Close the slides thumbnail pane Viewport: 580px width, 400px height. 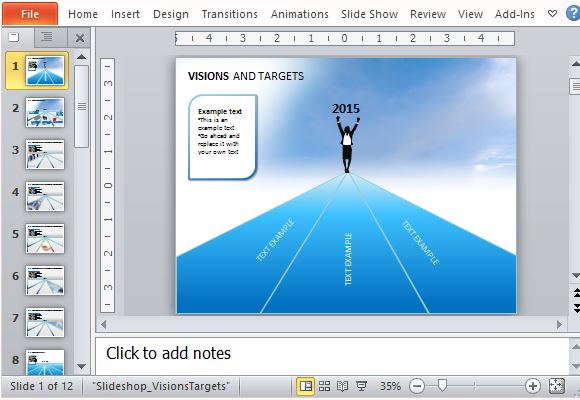coord(80,38)
